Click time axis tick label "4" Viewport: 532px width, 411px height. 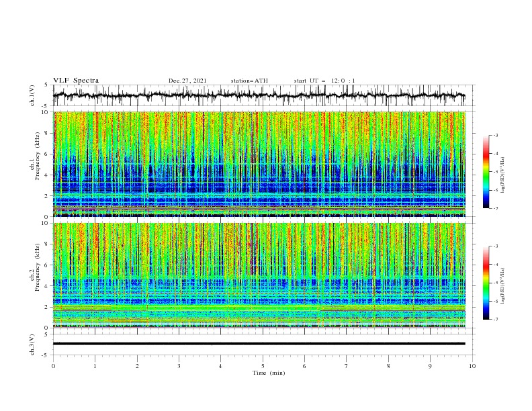click(x=221, y=366)
